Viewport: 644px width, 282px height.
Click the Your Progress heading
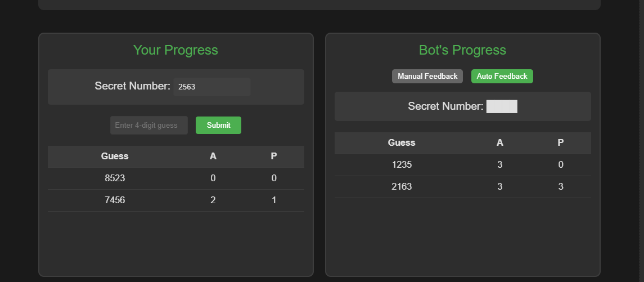pos(175,50)
